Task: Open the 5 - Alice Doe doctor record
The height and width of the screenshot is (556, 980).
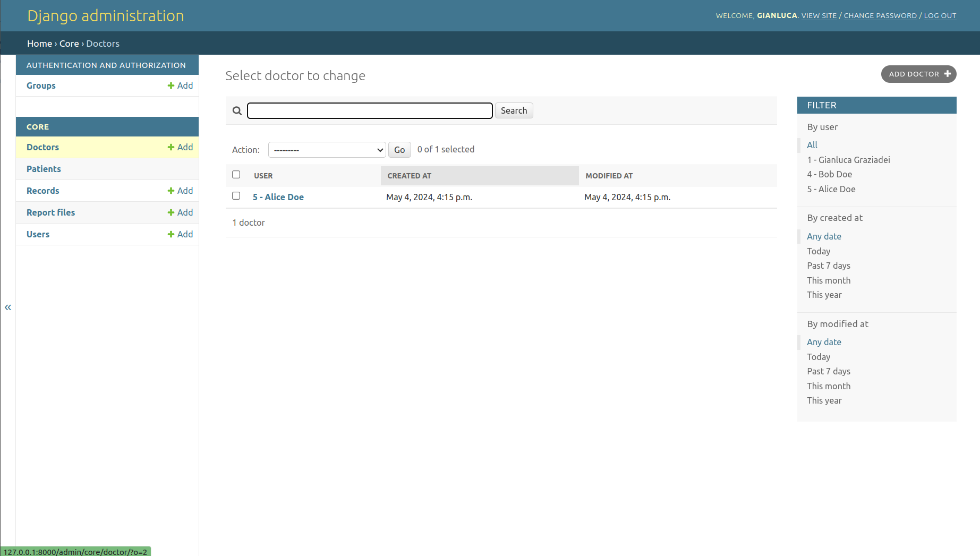Action: (x=278, y=197)
